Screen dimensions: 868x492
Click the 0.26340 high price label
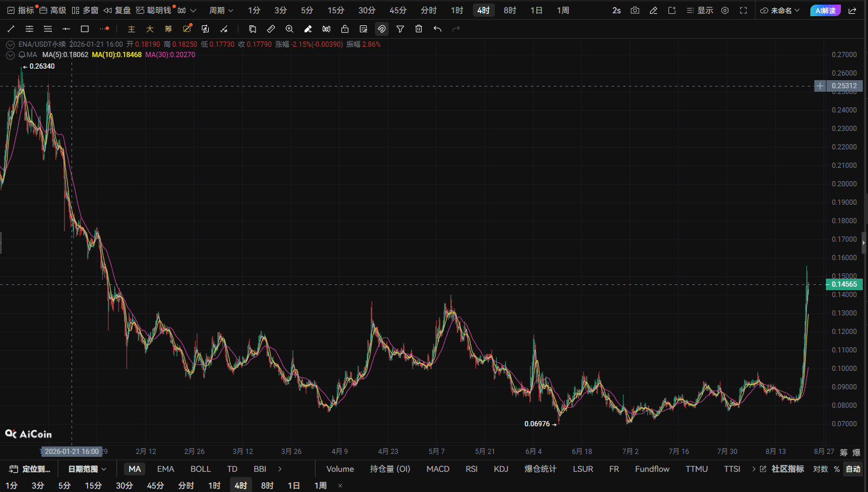pos(42,66)
